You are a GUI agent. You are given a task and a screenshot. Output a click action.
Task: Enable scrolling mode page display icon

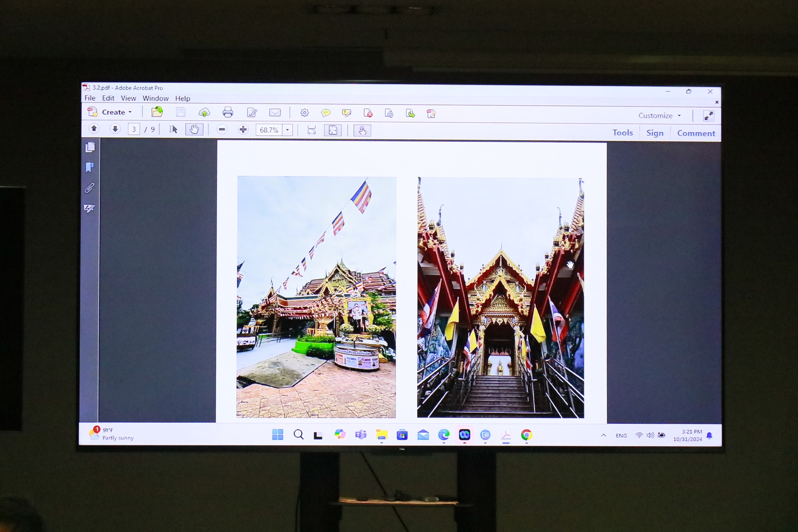pos(311,130)
